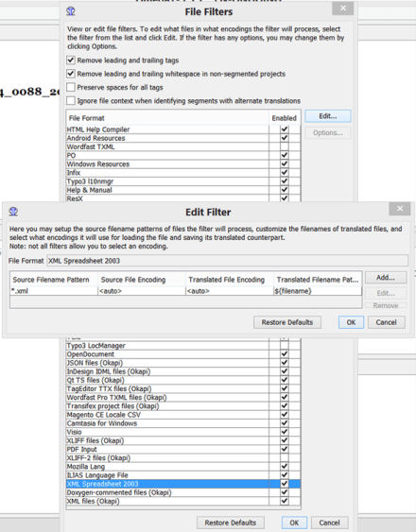The height and width of the screenshot is (532, 416).
Task: Disable the JSON files (Okapi) filter
Action: pos(285,363)
